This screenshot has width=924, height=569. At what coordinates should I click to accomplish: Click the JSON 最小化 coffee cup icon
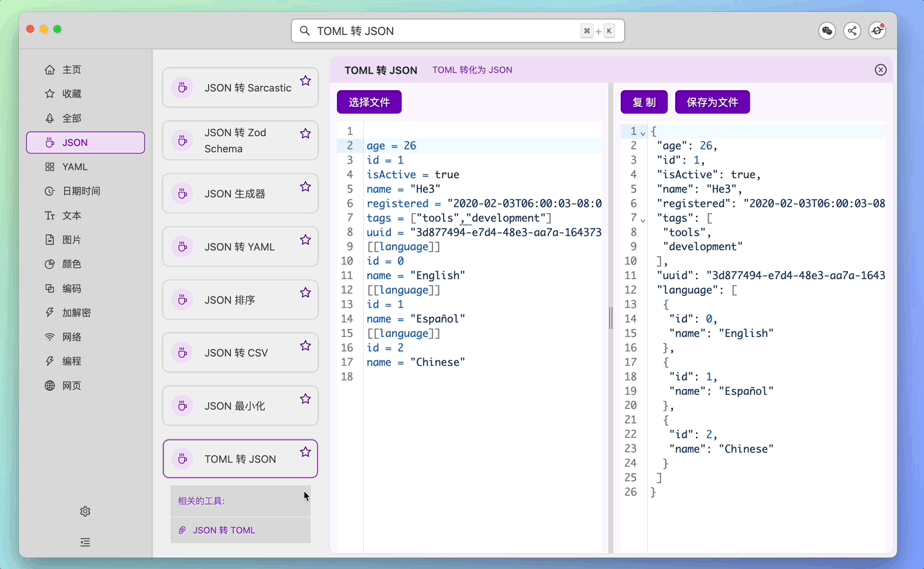(182, 406)
